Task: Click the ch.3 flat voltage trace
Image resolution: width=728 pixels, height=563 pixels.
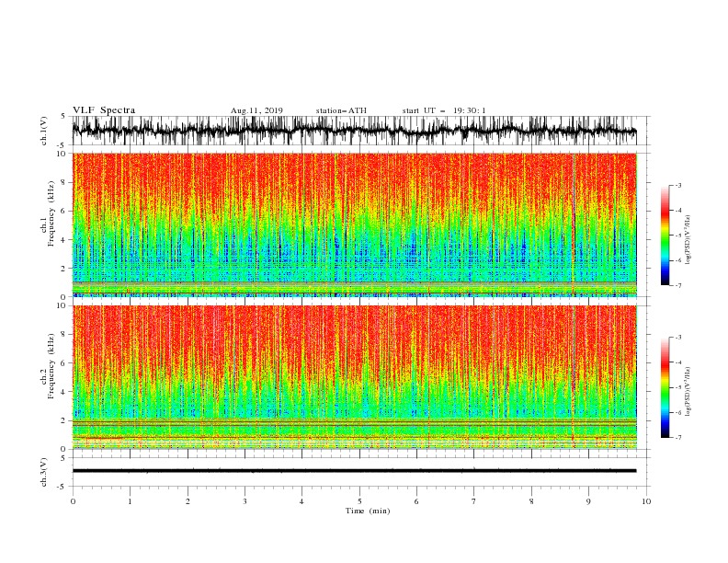Action: 354,471
